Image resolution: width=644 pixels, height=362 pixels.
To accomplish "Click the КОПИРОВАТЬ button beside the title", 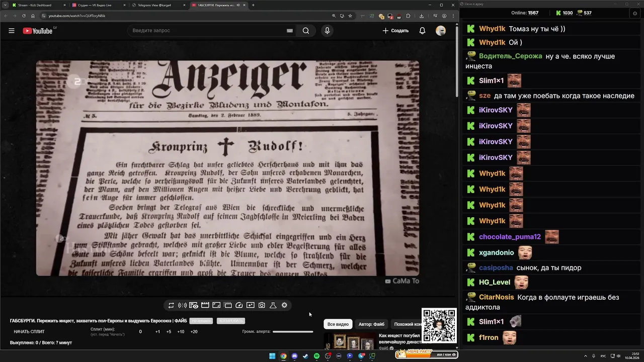I will pyautogui.click(x=230, y=321).
